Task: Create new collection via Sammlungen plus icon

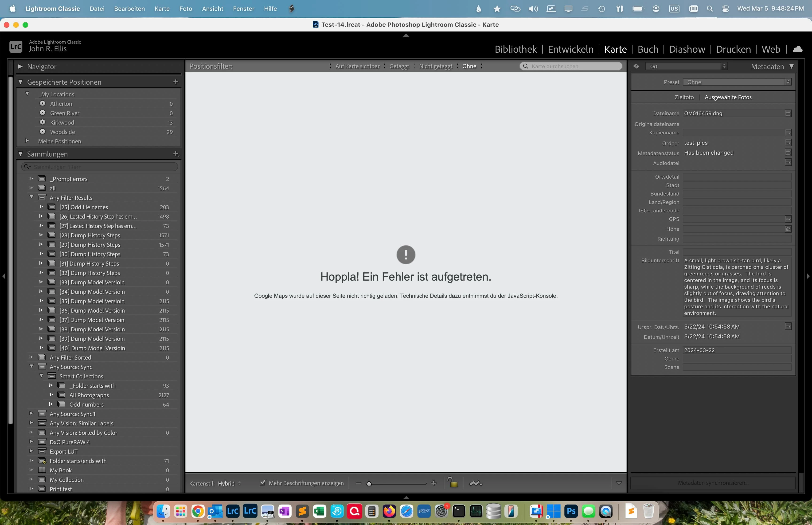Action: [176, 154]
